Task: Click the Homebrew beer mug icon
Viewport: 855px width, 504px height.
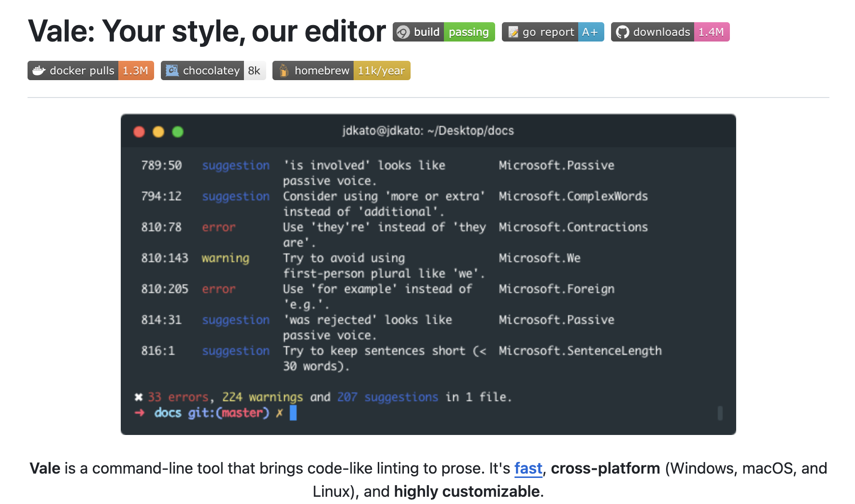Action: coord(284,71)
